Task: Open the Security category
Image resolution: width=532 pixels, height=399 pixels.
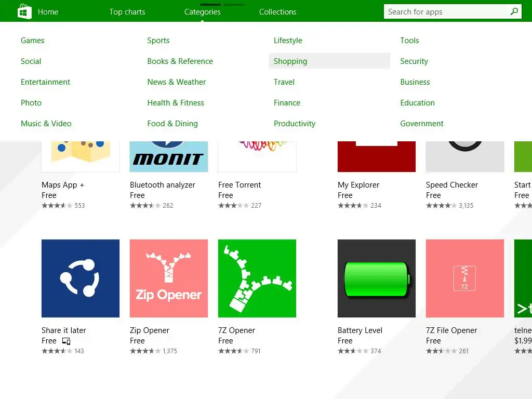Action: point(414,61)
